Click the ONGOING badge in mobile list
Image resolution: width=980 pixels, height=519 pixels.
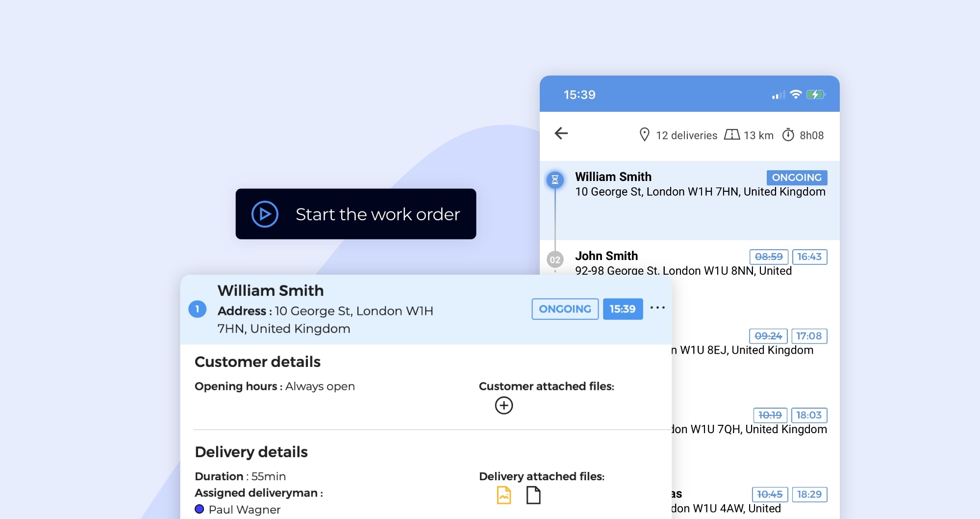[x=797, y=178]
